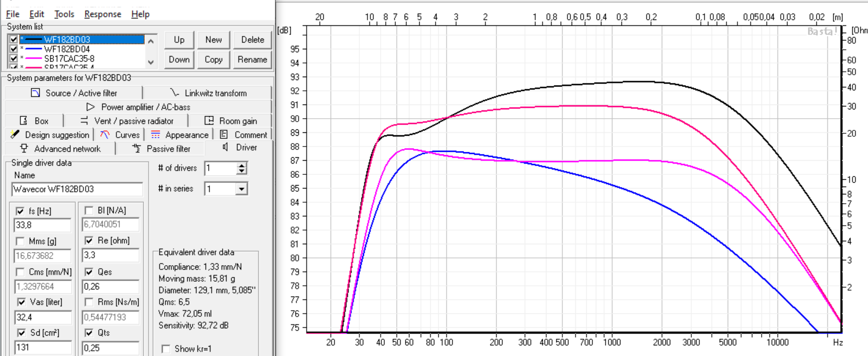Click the magenta line swatch for SB17CAC35-8

33,58
